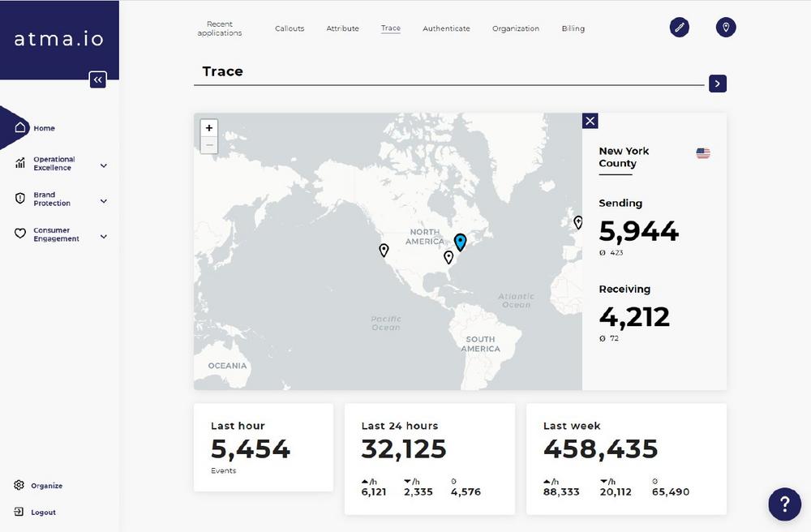Viewport: 811px width, 532px height.
Task: Expand the Operational Excellence menu
Action: tap(103, 165)
